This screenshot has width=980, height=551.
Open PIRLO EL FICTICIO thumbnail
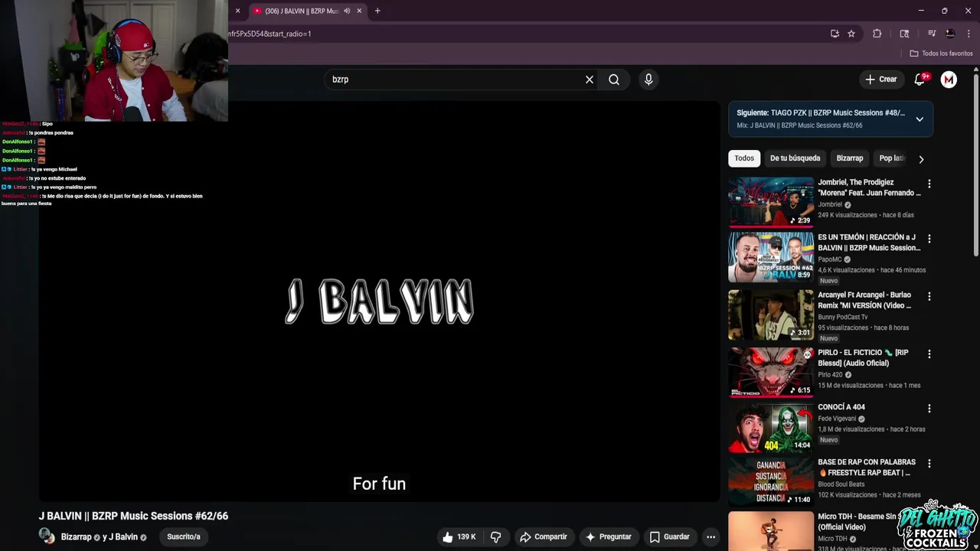click(771, 372)
